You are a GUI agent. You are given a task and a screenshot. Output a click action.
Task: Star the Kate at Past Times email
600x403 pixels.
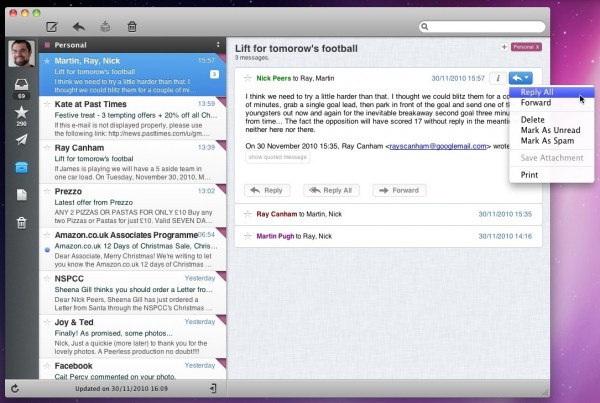tap(46, 103)
